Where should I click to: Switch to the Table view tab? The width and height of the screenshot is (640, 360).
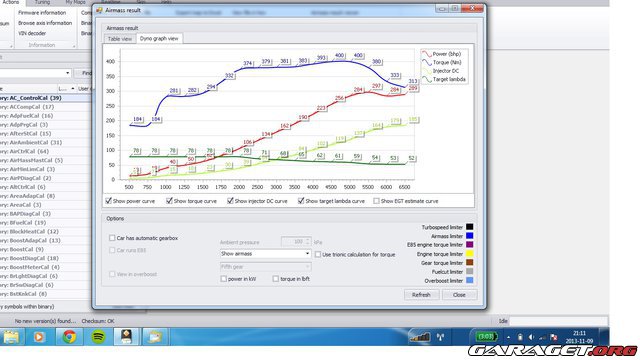[x=120, y=39]
